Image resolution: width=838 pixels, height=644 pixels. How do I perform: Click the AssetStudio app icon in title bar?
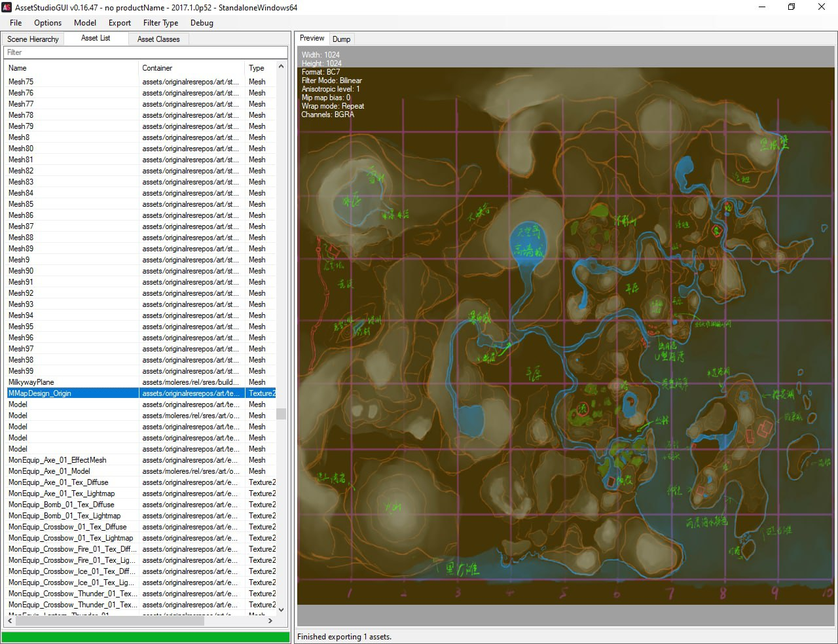[x=7, y=7]
